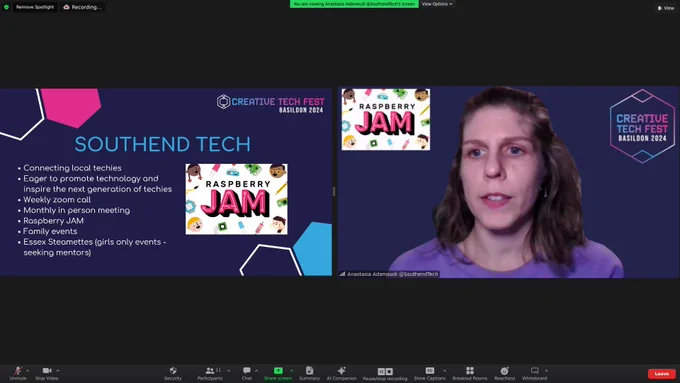
Task: Open video options arrow beside Stop Video
Action: pyautogui.click(x=58, y=370)
